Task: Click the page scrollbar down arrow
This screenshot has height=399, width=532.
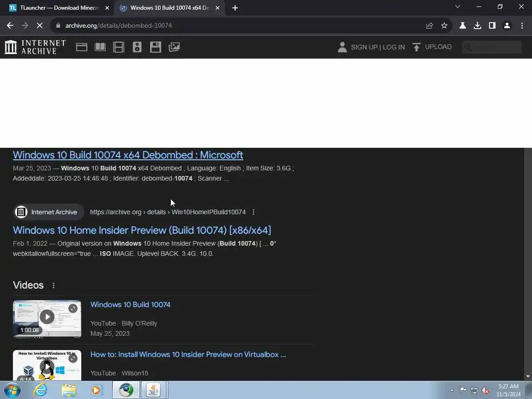Action: coord(527,377)
